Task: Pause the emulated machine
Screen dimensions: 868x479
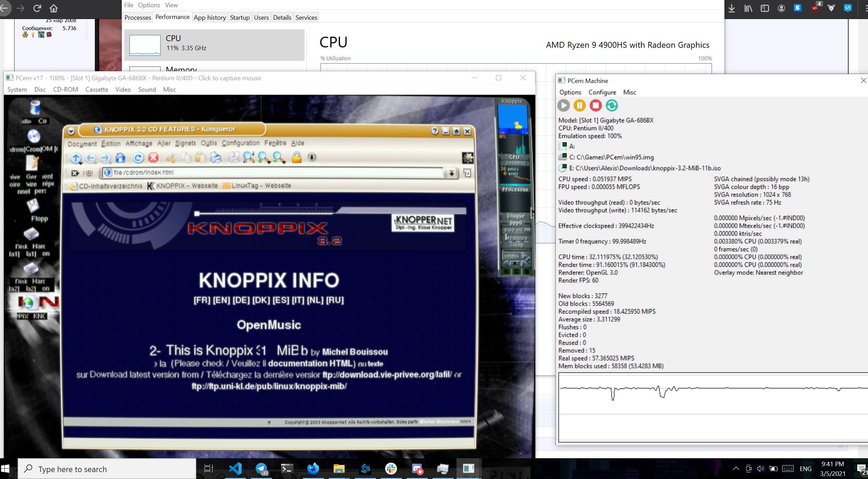Action: coord(579,106)
